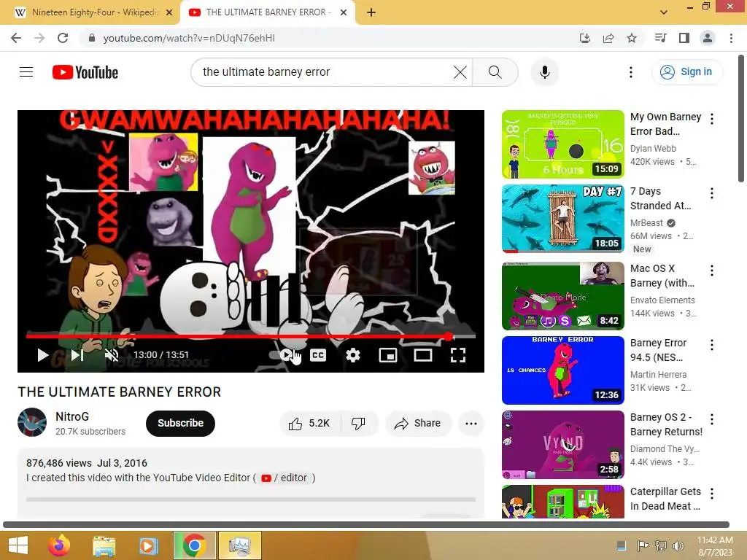Viewport: 747px width, 560px height.
Task: Dislike the video
Action: (358, 424)
